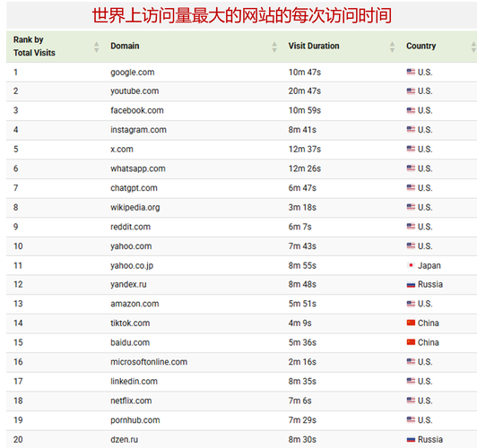
Task: Select the 20m 47s duration cell
Action: (x=305, y=90)
